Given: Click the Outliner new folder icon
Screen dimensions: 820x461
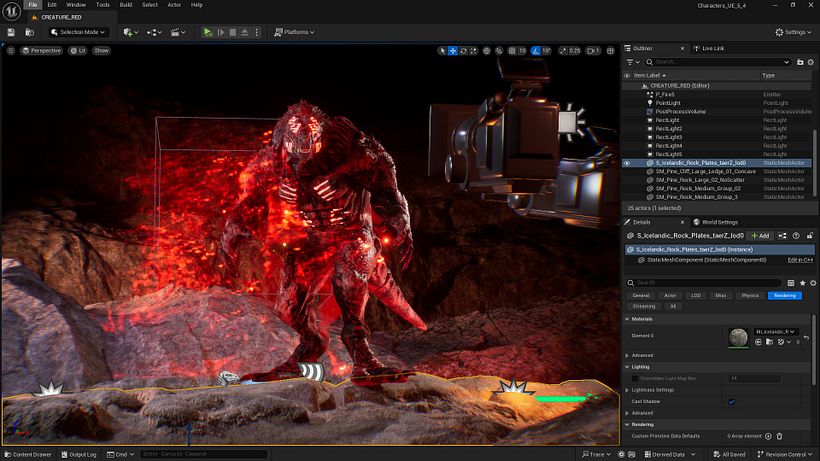Looking at the screenshot, I should click(x=800, y=62).
